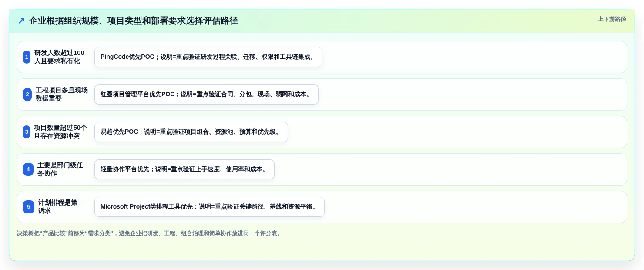Click the condition 主要是部门级任务协作
644x270 pixels.
(60, 169)
